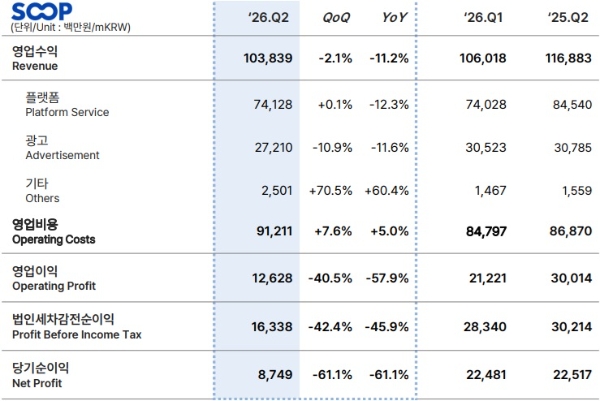Click the SOOP logo

(x=42, y=11)
